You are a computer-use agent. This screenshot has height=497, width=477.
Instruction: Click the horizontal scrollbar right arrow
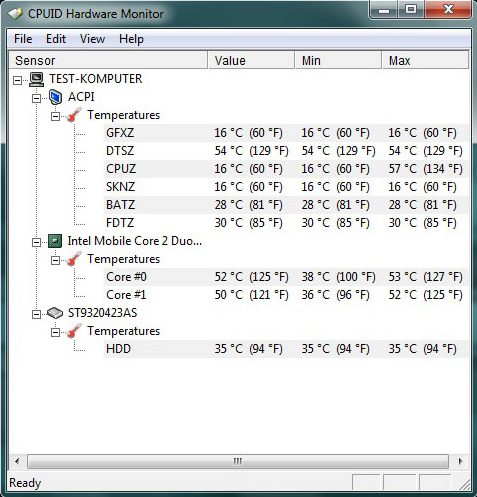click(460, 462)
